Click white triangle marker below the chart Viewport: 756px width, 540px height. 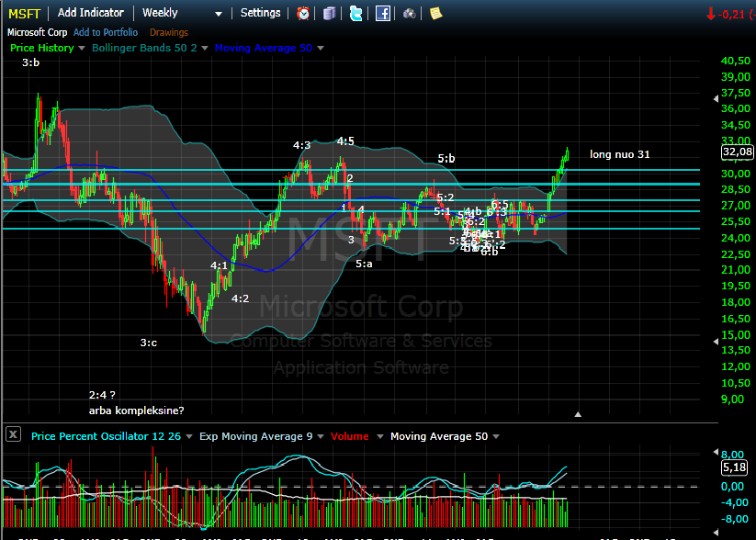[578, 414]
